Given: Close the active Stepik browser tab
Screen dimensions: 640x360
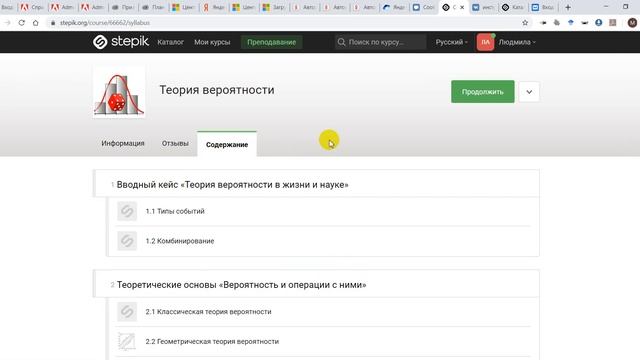Looking at the screenshot, I should pos(462,7).
